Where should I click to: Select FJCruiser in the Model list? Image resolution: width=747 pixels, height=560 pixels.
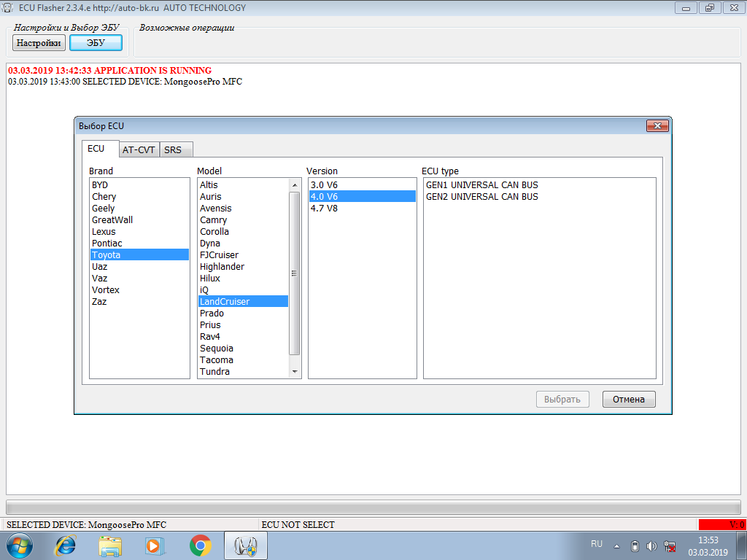[x=244, y=254]
